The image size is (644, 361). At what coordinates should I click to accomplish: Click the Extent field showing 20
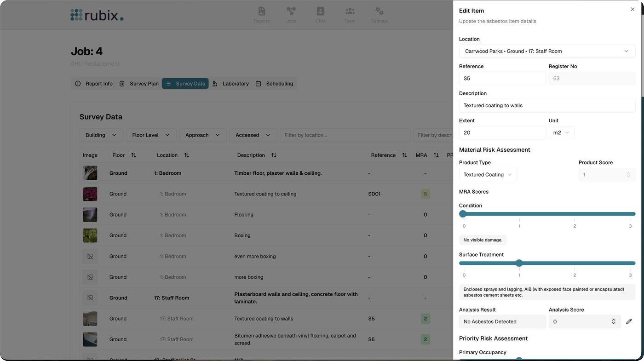coord(502,132)
